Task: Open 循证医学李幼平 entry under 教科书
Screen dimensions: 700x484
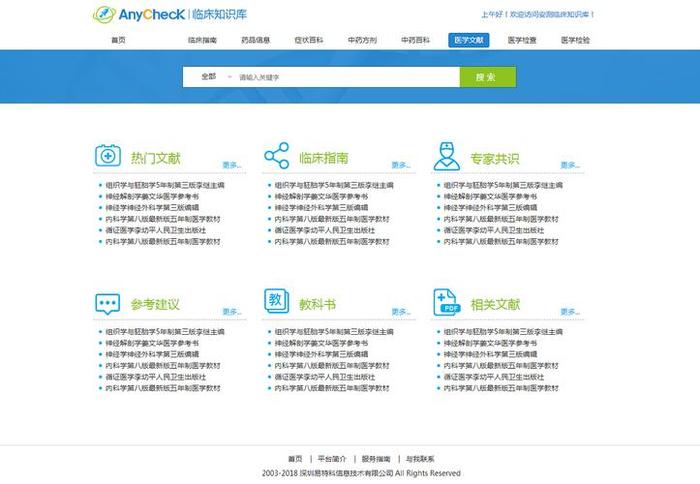Action: tap(325, 377)
